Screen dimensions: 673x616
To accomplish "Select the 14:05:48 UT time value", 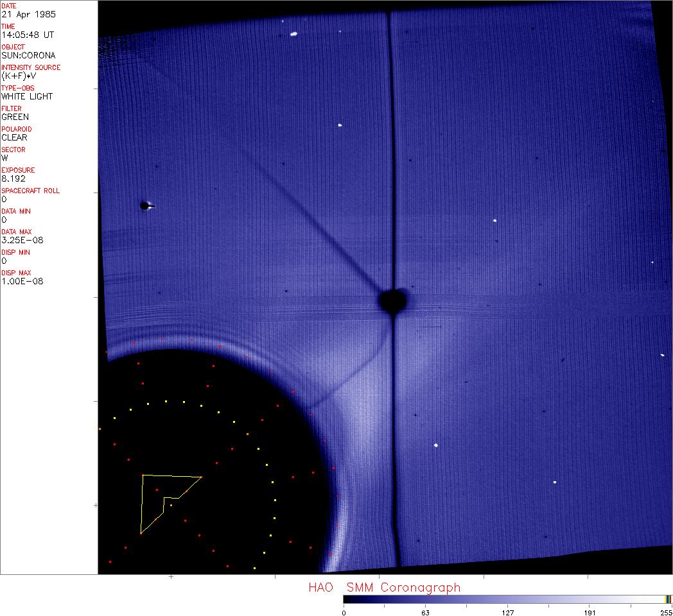I will 27,35.
